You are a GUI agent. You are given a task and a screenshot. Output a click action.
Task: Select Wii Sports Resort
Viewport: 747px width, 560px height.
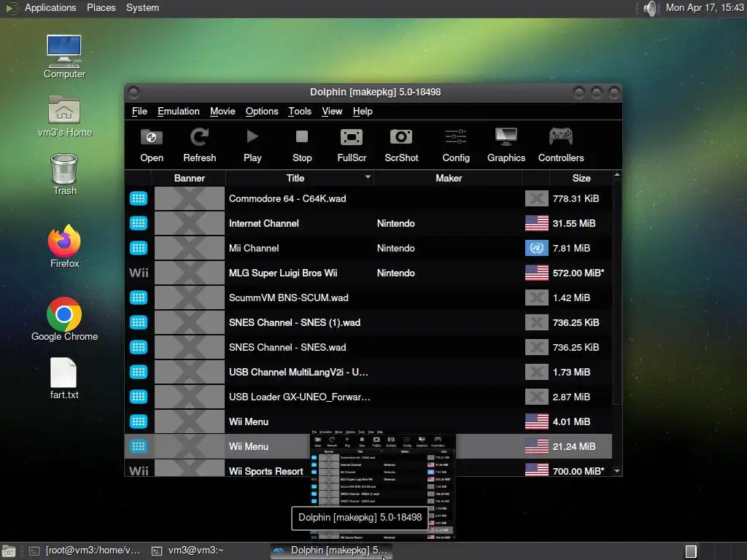click(266, 471)
